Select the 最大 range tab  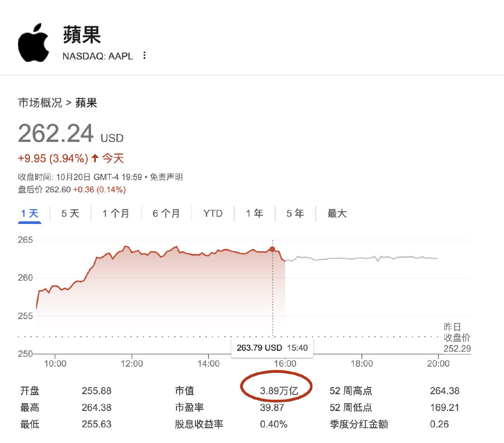coord(337,213)
